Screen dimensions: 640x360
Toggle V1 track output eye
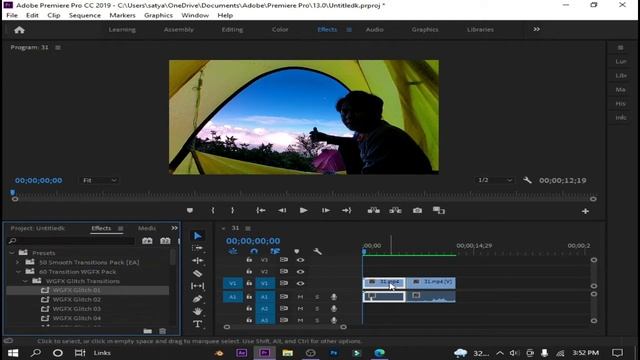[x=300, y=283]
